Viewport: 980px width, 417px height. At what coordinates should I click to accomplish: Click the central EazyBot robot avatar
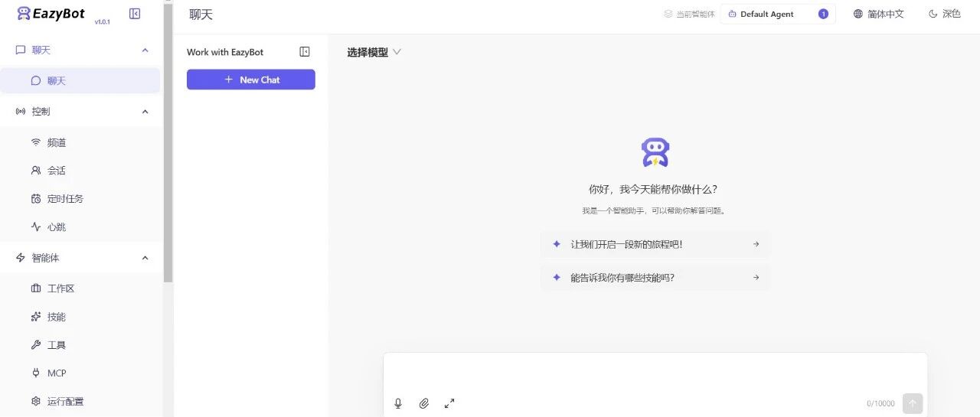click(655, 152)
